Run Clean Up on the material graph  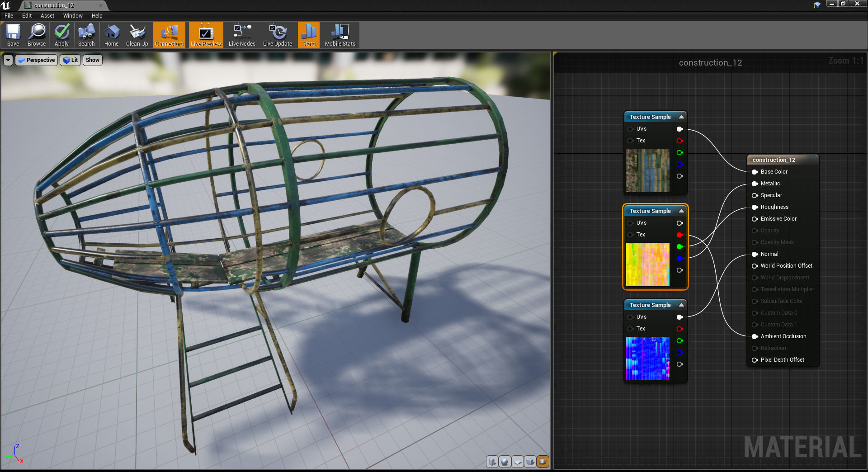pyautogui.click(x=137, y=35)
